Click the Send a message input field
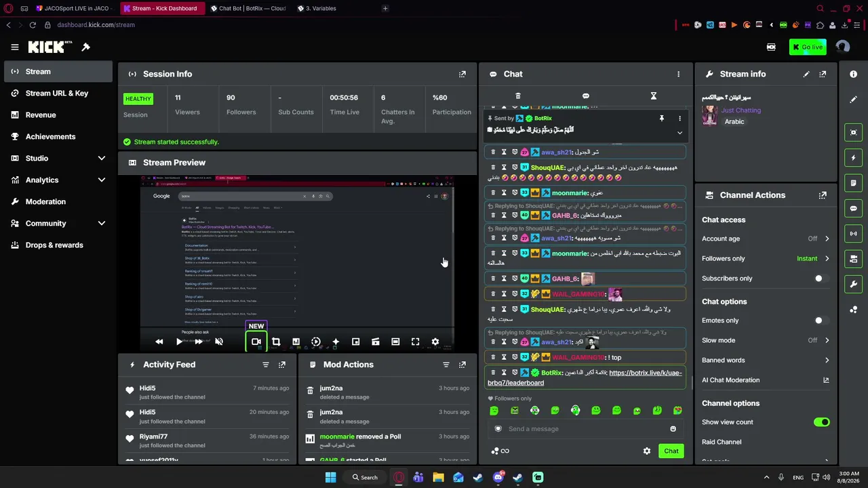 (587, 429)
